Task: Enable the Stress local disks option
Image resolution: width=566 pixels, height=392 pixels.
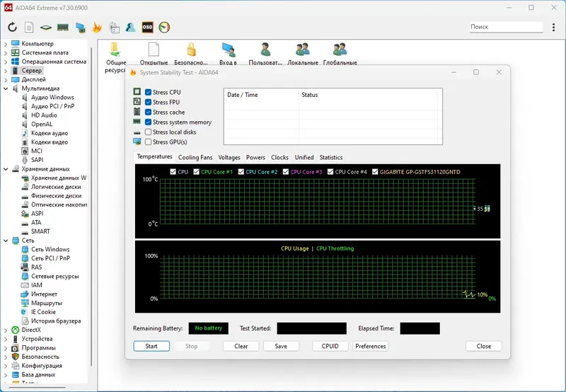Action: pos(148,132)
